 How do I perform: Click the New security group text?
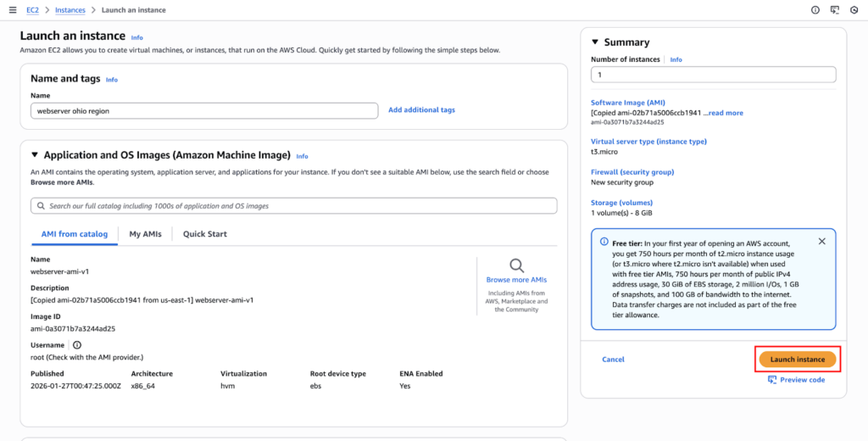coord(622,181)
